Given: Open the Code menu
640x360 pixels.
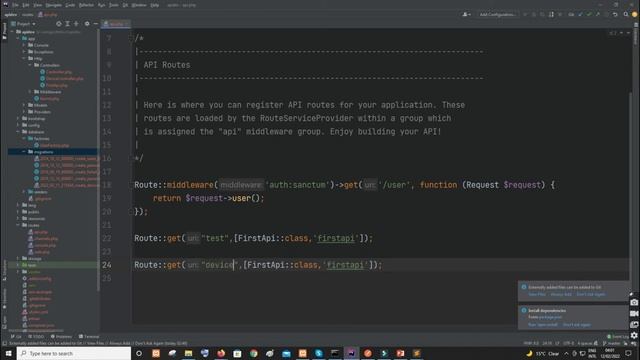Looking at the screenshot, I should (x=70, y=5).
